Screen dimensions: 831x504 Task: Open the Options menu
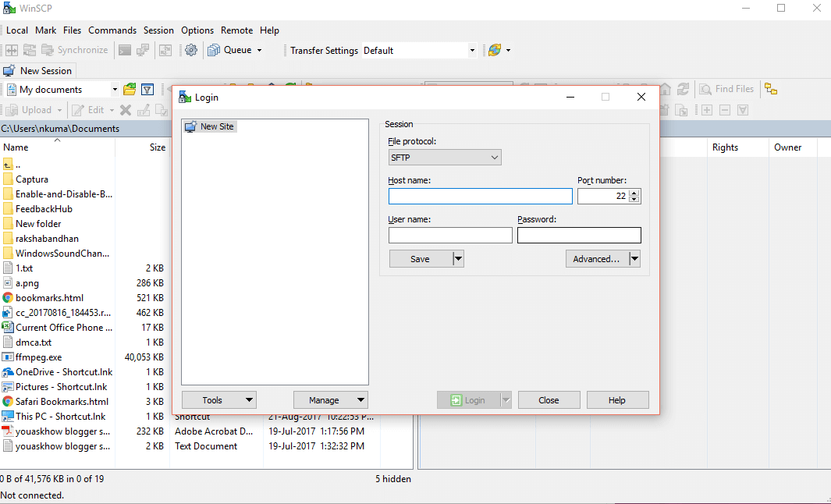pyautogui.click(x=197, y=30)
